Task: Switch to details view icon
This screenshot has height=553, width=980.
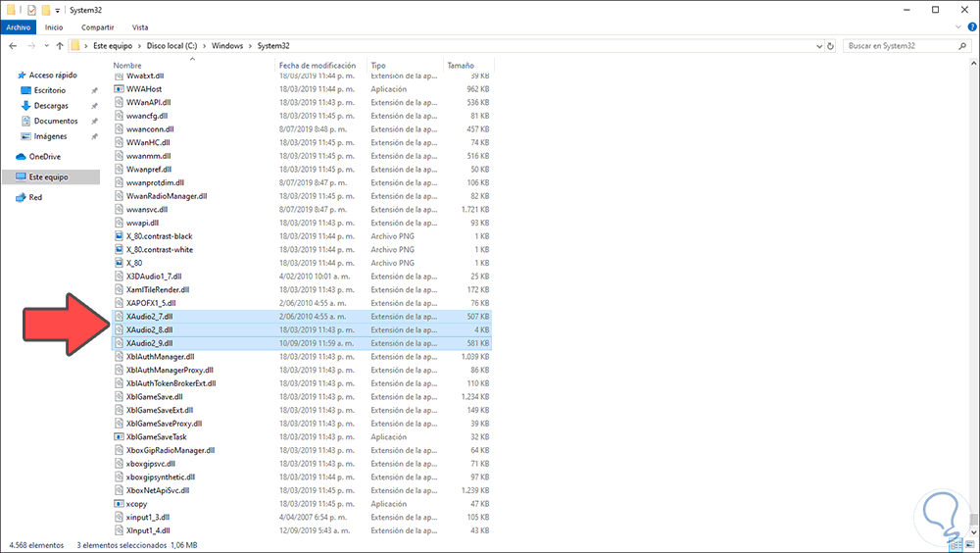Action: tap(956, 545)
